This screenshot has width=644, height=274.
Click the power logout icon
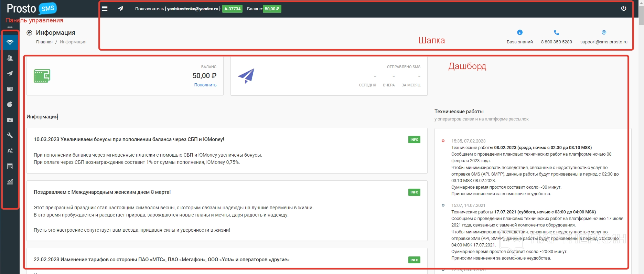[x=624, y=8]
